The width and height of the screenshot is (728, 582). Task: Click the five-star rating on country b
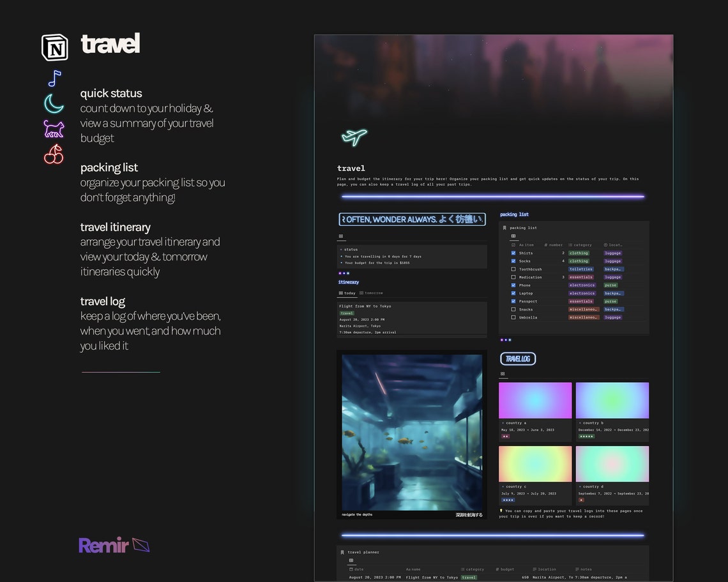click(586, 436)
